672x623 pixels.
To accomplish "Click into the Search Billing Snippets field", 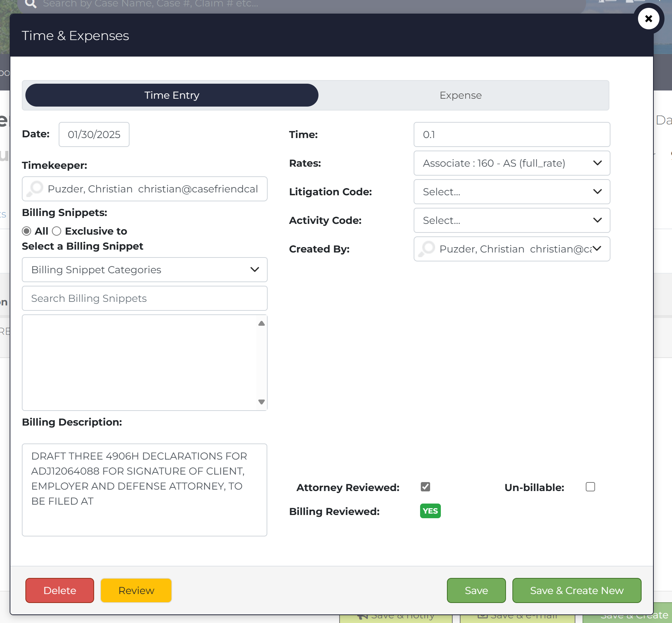I will 145,298.
